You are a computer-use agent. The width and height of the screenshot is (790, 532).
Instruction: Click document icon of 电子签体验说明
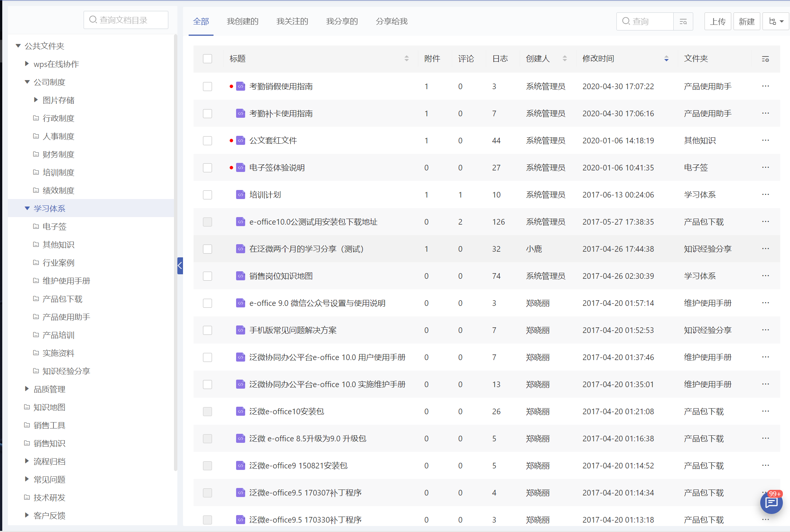[241, 167]
